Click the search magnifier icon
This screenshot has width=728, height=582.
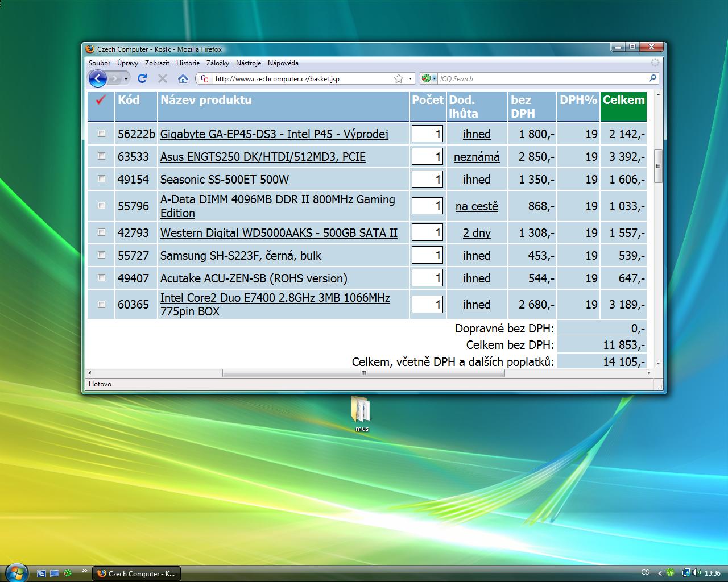coord(652,78)
